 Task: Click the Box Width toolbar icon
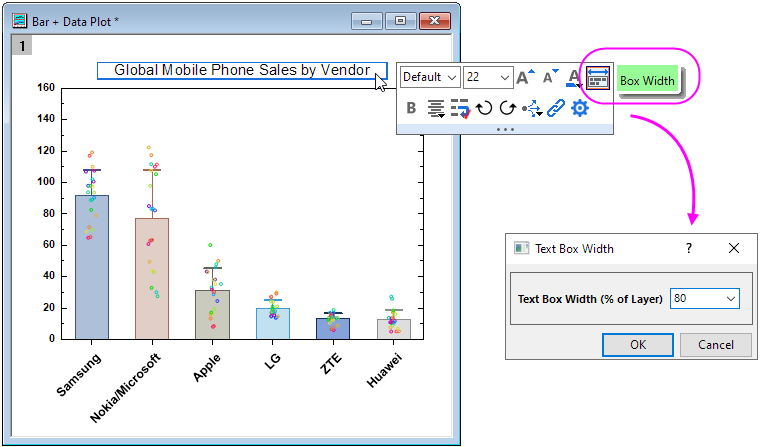tap(597, 78)
